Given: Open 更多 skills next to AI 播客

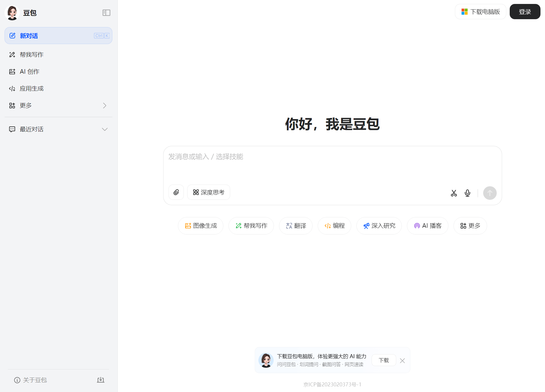Looking at the screenshot, I should (x=470, y=226).
